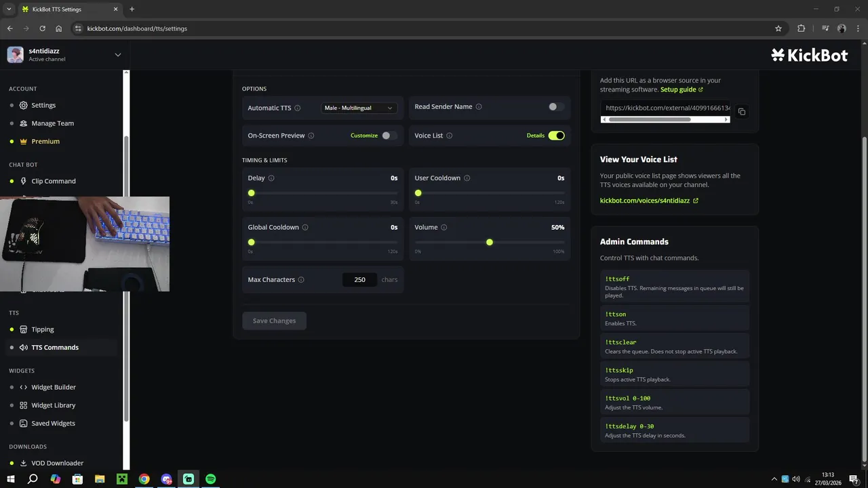Open the Premium crown item

(x=45, y=141)
